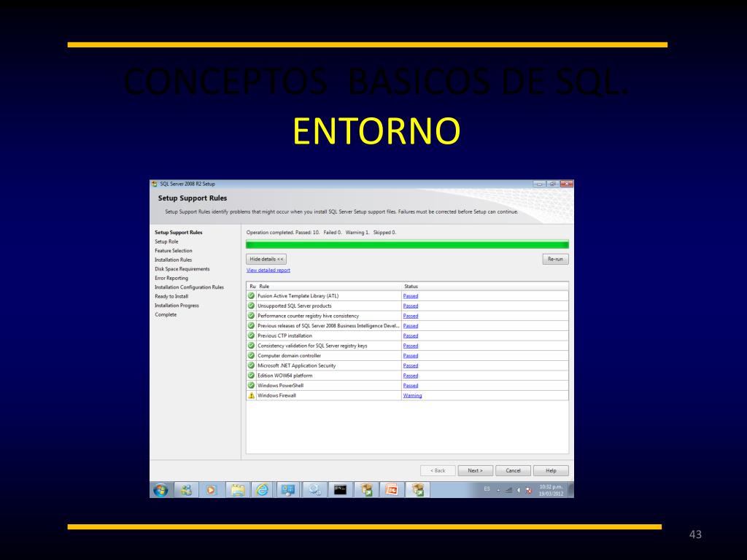This screenshot has width=747, height=560.
Task: Open network signal tray icon
Action: coord(508,490)
